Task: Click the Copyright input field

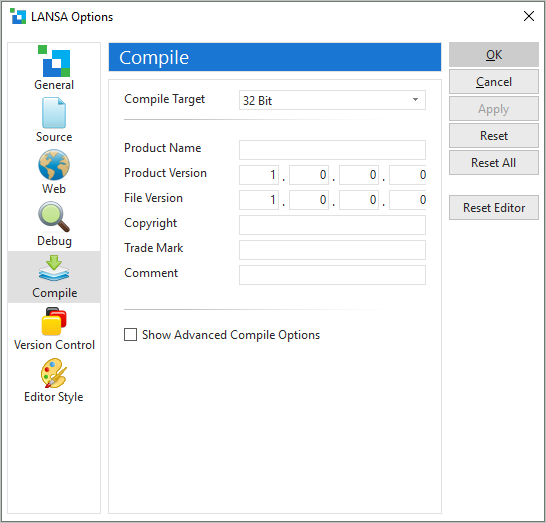Action: tap(332, 225)
